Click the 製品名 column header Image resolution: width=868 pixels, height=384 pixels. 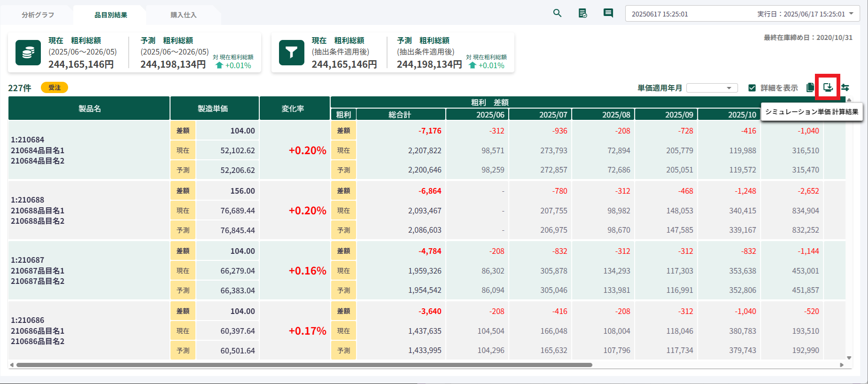click(x=89, y=109)
